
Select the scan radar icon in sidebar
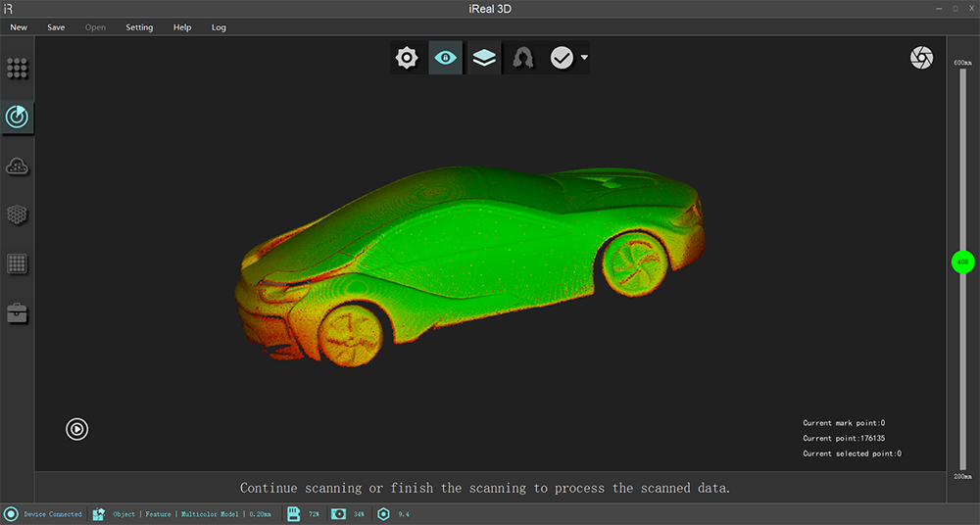pos(18,117)
